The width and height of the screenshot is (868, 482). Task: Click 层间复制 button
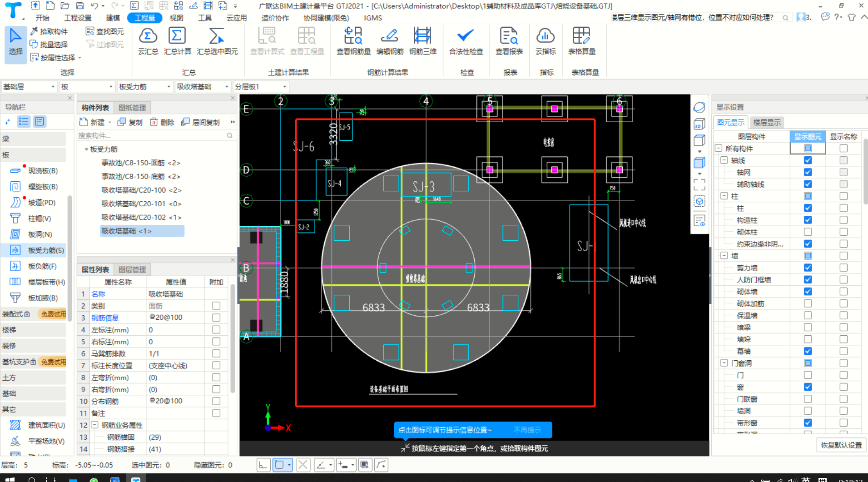click(201, 122)
